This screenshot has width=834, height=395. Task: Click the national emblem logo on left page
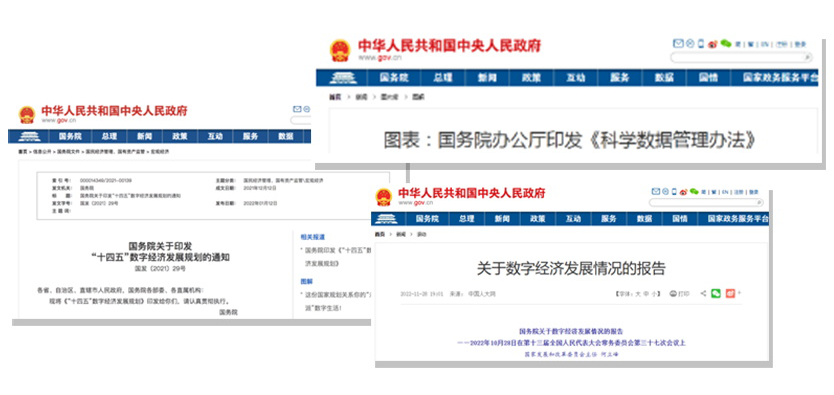tap(27, 114)
